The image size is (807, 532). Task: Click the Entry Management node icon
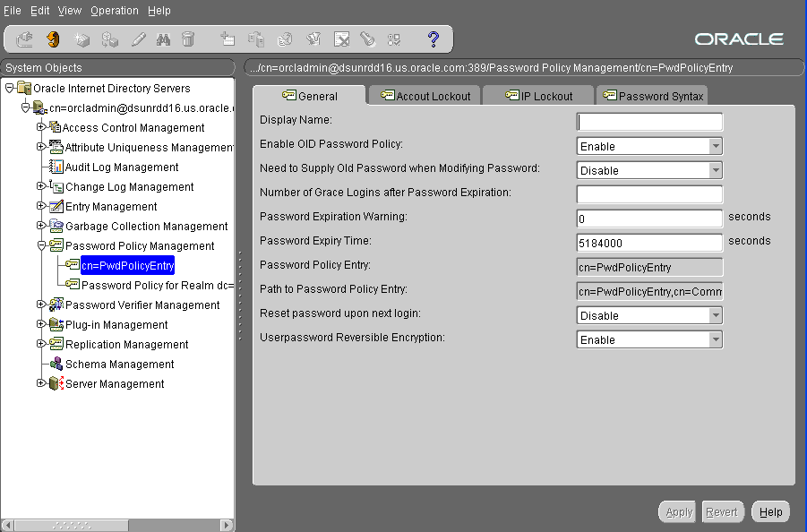coord(56,207)
